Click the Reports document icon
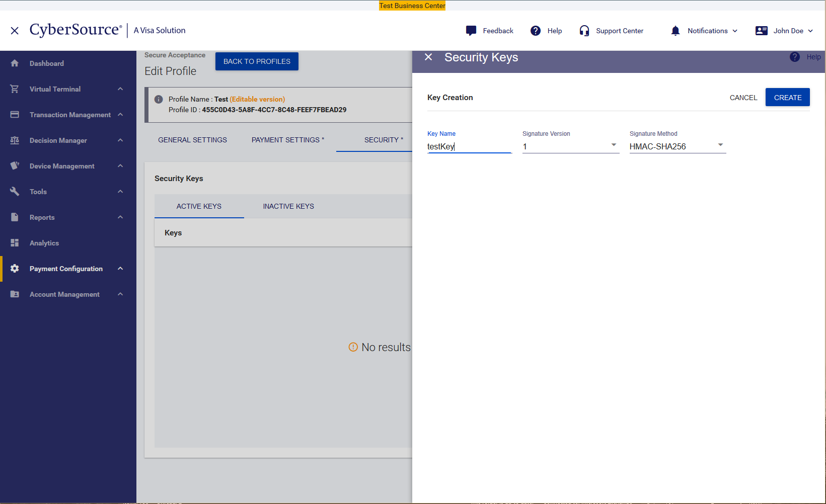Image resolution: width=826 pixels, height=504 pixels. pos(15,217)
